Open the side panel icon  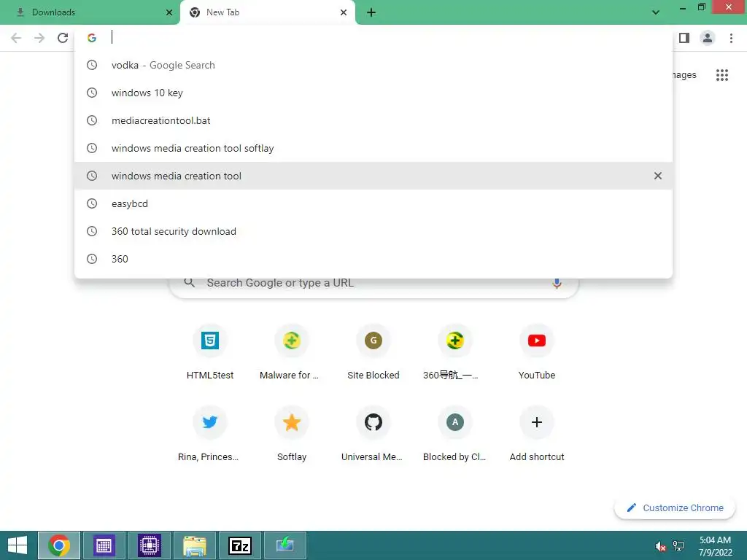[684, 38]
